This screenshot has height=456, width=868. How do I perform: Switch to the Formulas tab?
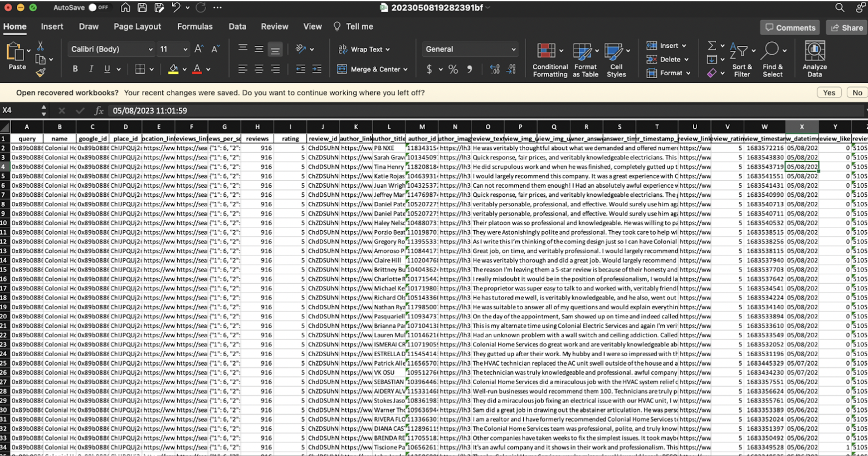tap(194, 26)
